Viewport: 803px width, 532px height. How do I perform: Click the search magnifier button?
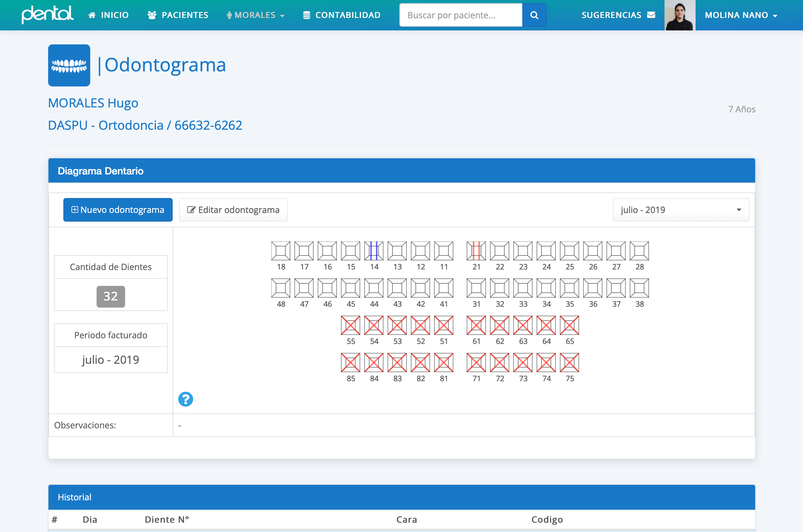534,15
